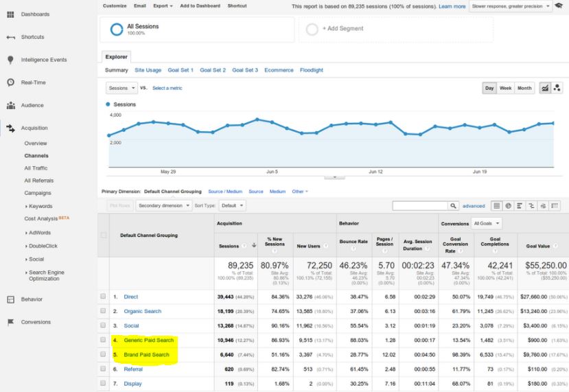The width and height of the screenshot is (569, 392).
Task: Click the Learn more link
Action: (x=452, y=7)
